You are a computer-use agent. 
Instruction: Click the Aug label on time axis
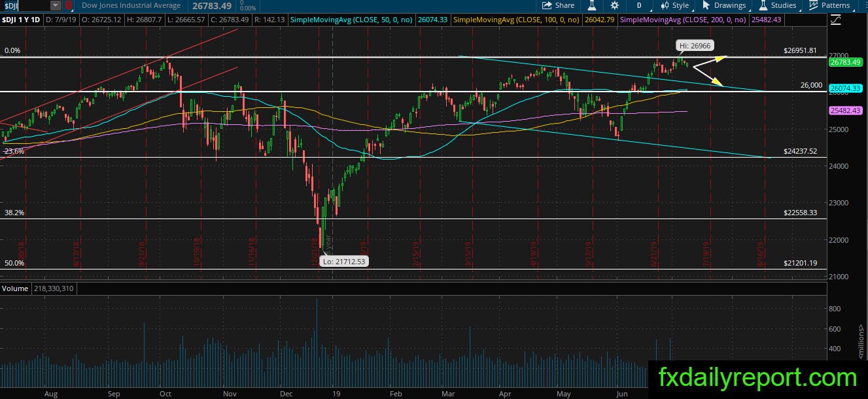pyautogui.click(x=52, y=394)
